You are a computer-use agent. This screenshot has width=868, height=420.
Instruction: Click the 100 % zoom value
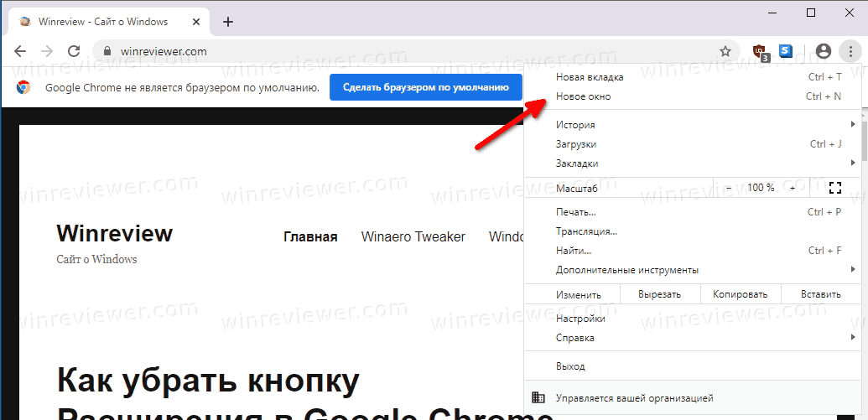[x=761, y=188]
